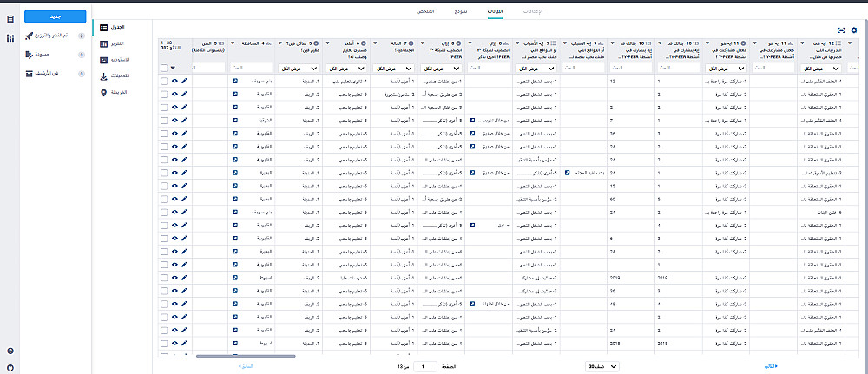Select cell with value 12

tap(630, 81)
